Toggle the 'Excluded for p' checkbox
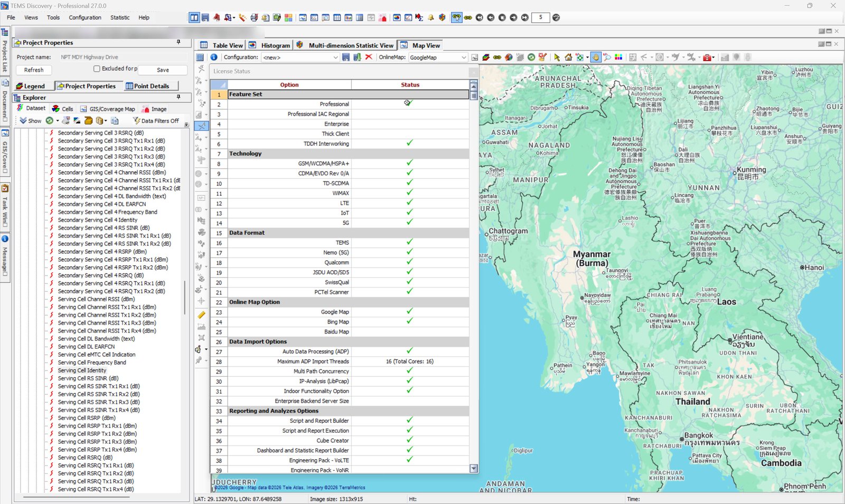This screenshot has height=504, width=845. coord(97,69)
